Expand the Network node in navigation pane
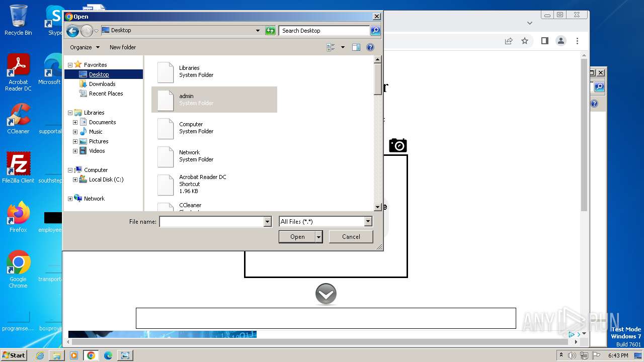The height and width of the screenshot is (362, 644). [x=70, y=199]
